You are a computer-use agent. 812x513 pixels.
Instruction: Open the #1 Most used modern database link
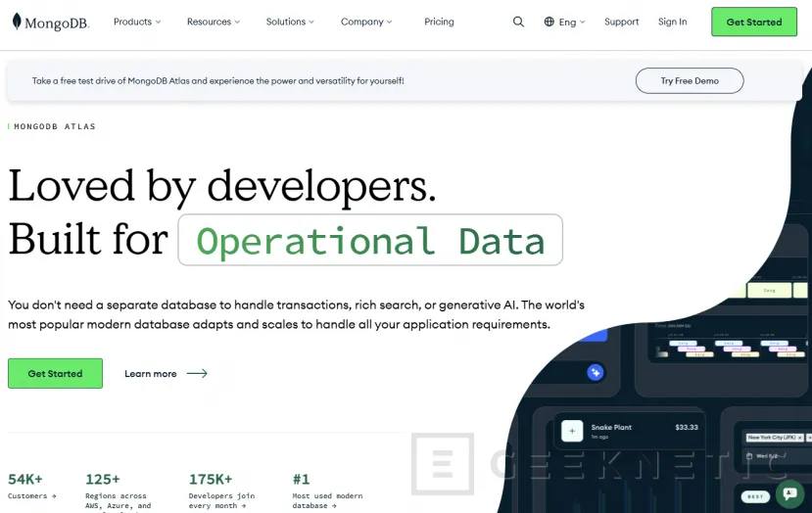coord(327,490)
